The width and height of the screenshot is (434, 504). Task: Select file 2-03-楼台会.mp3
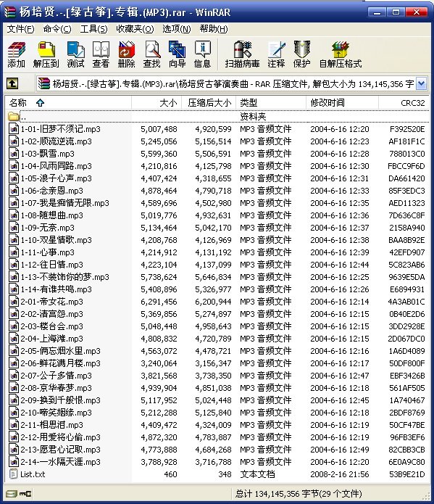(x=51, y=326)
